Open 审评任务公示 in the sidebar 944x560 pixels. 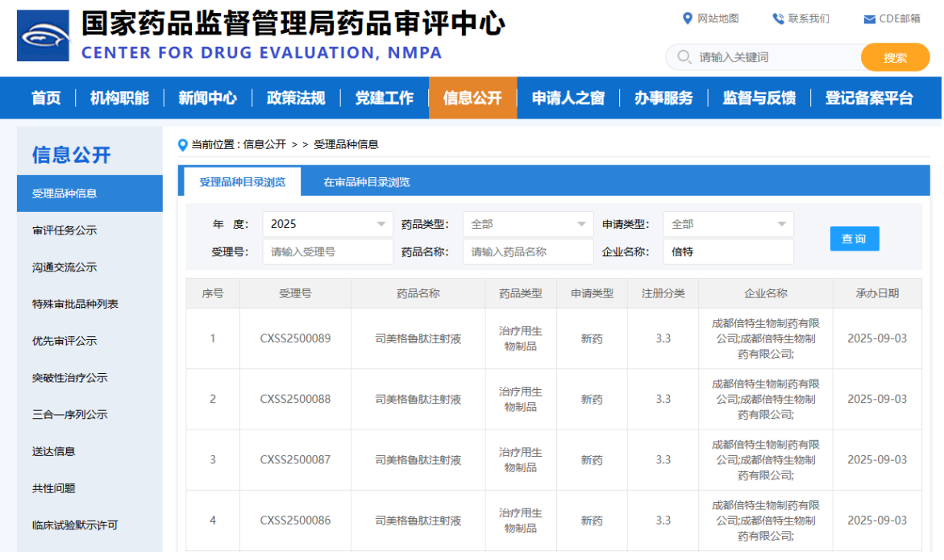[64, 230]
